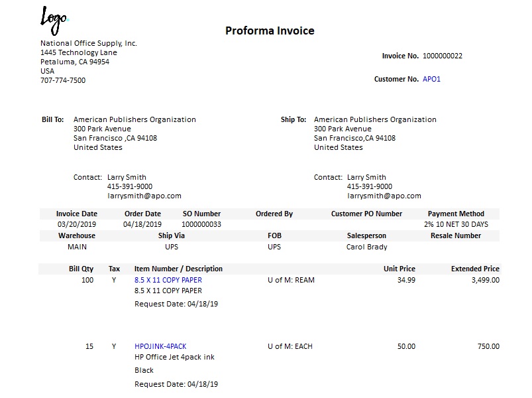Click payment terms 2% 10 NET 30 DAYS

(x=456, y=224)
